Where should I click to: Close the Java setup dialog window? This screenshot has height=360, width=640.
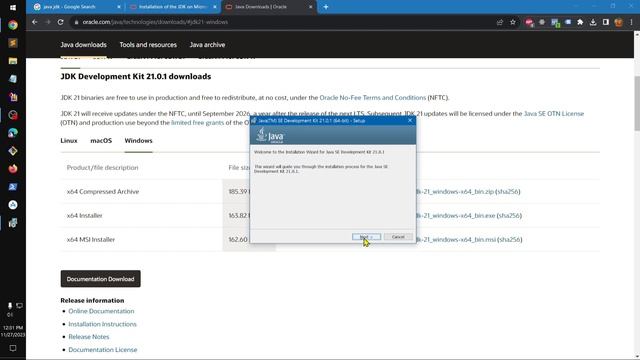click(410, 120)
